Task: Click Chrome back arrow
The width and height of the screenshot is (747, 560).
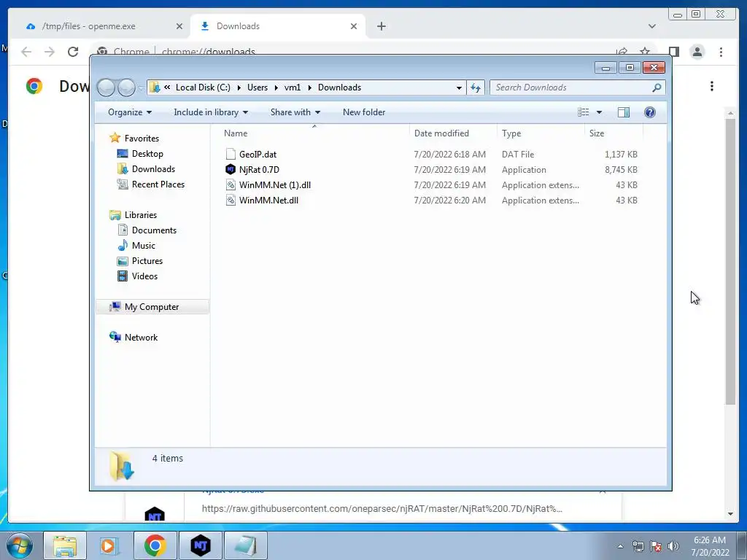Action: [27, 52]
